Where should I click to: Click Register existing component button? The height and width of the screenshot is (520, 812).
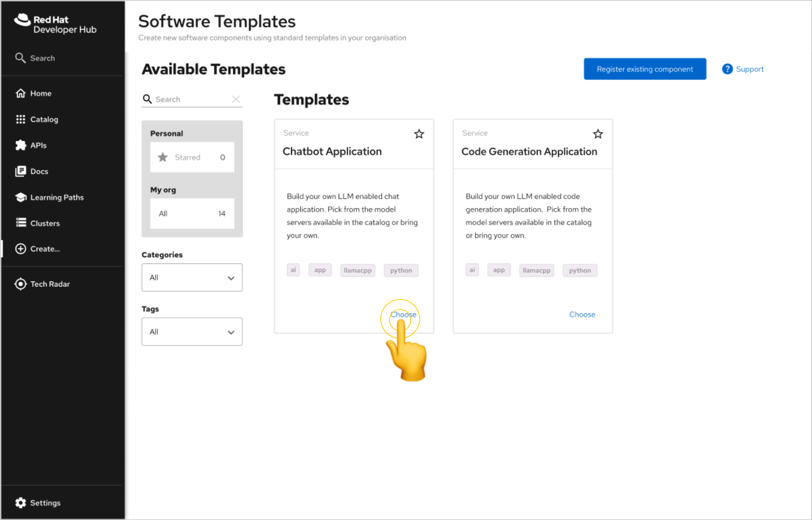point(644,69)
